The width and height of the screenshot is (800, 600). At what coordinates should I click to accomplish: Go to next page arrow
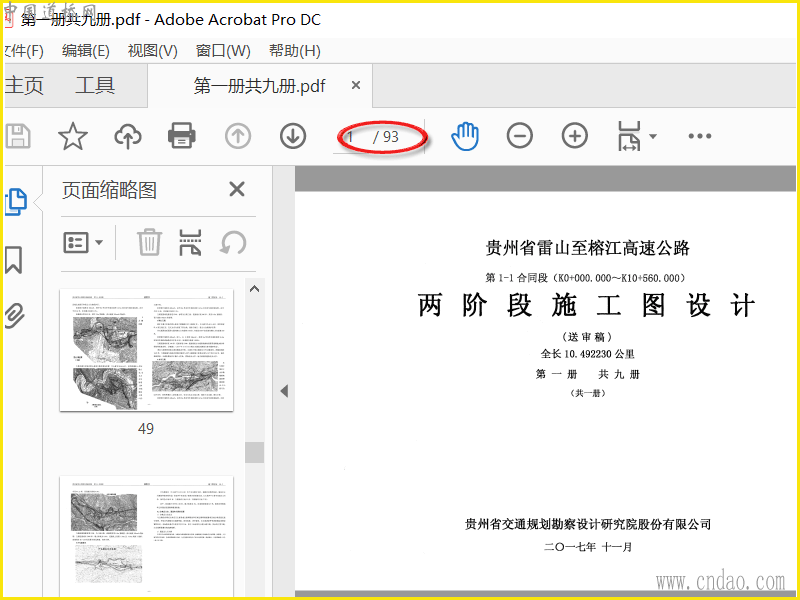293,136
